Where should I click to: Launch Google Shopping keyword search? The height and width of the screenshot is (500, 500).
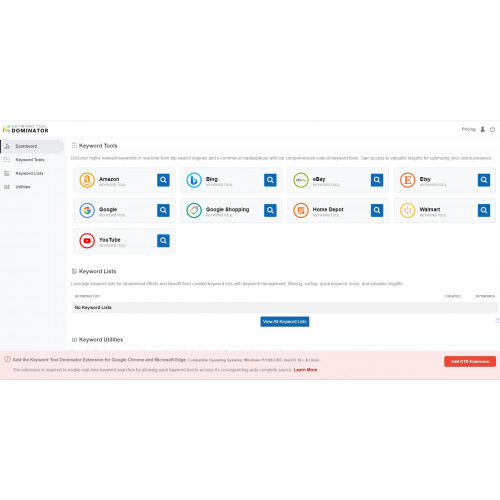270,210
